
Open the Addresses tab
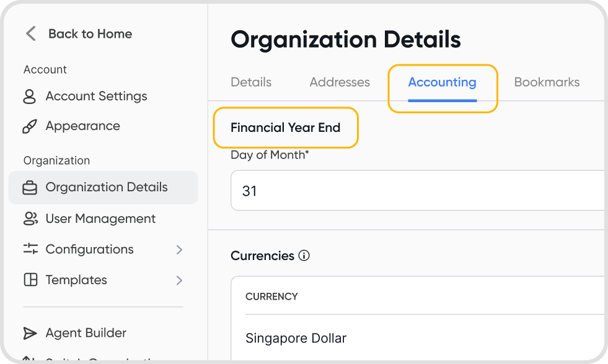[340, 82]
